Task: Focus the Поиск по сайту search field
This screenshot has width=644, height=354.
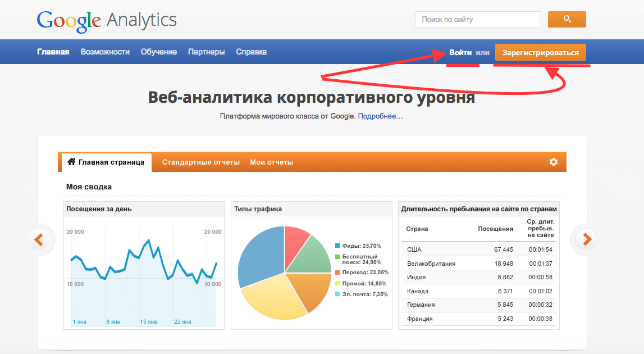Action: click(x=478, y=19)
